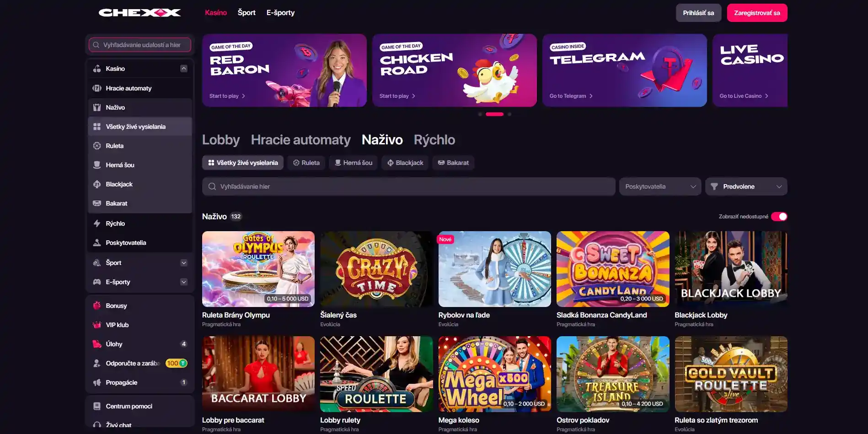This screenshot has height=434, width=868.
Task: Open the Rybolov na ľade thumbnail
Action: point(494,269)
